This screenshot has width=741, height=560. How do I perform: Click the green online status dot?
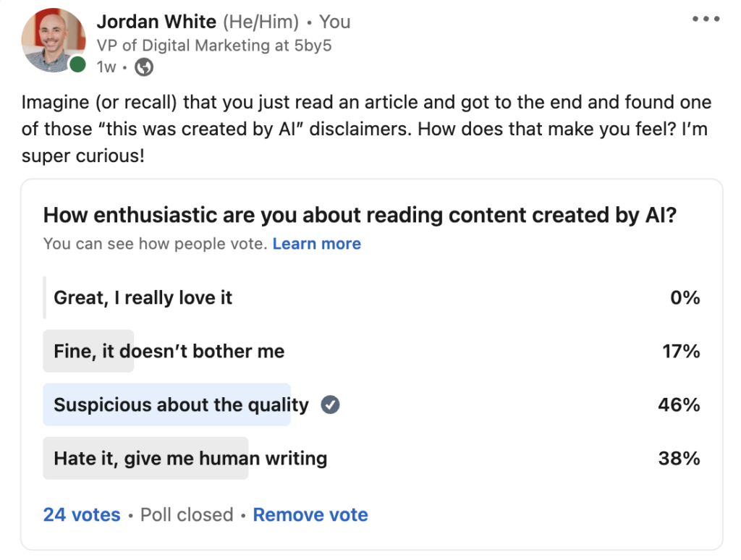(x=77, y=64)
